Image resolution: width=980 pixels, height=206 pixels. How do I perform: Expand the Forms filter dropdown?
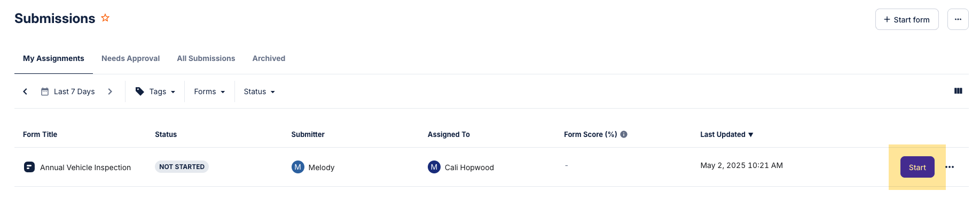click(209, 91)
